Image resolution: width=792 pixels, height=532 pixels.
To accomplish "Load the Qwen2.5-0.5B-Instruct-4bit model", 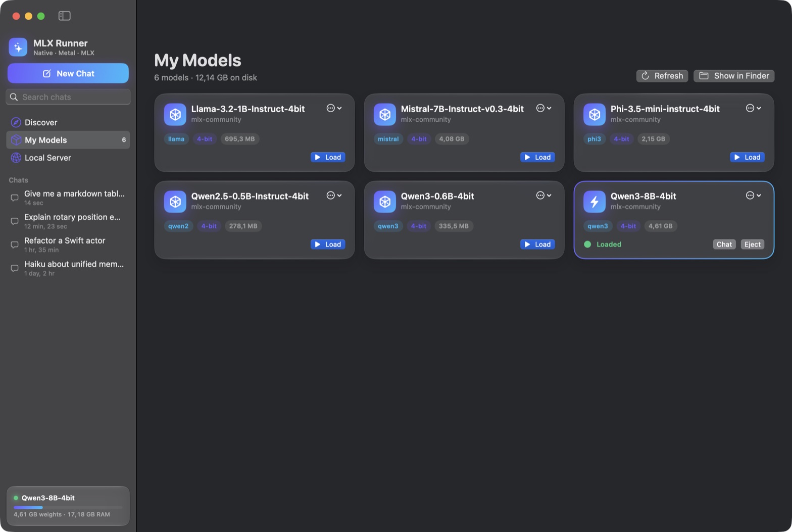I will coord(328,245).
